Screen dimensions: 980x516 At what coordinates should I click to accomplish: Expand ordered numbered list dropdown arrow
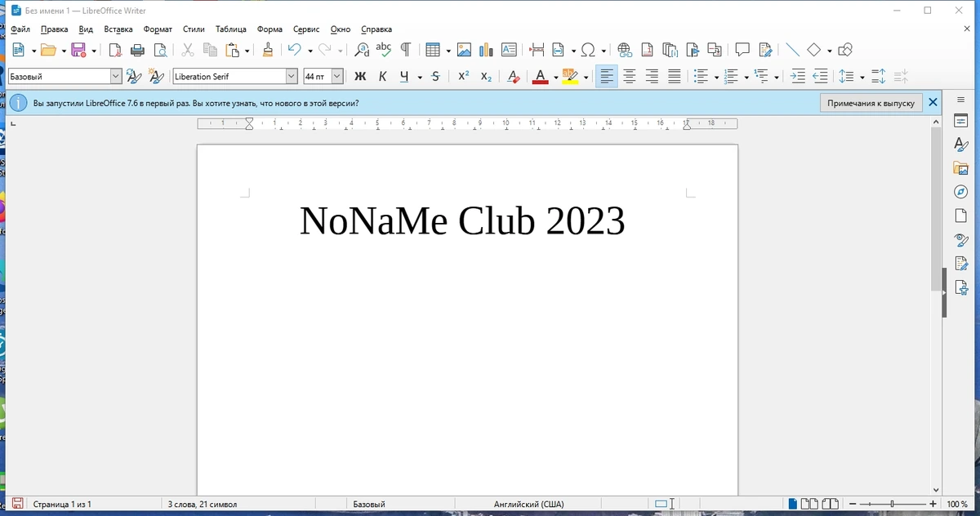coord(746,77)
